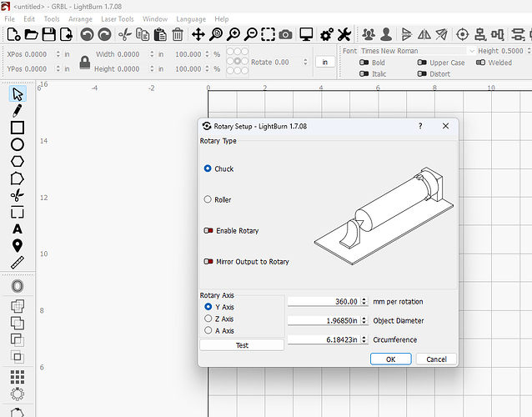The height and width of the screenshot is (417, 532).
Task: Select the Measure ruler tool
Action: click(x=18, y=262)
